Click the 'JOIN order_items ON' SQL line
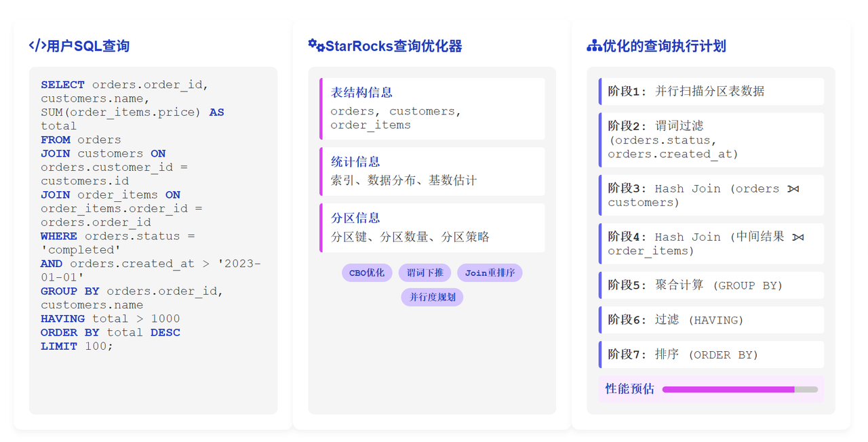The image size is (868, 442). (x=111, y=195)
